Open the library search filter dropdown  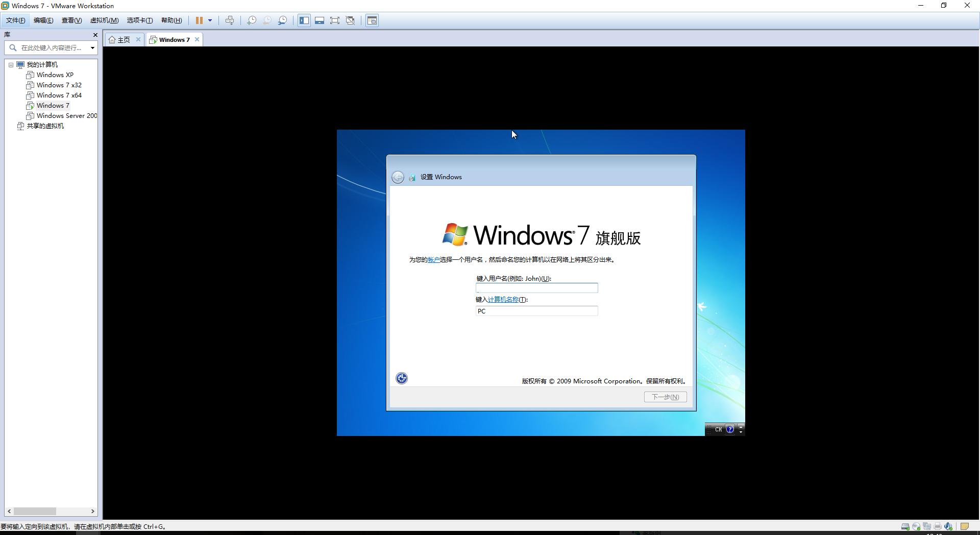[x=92, y=47]
